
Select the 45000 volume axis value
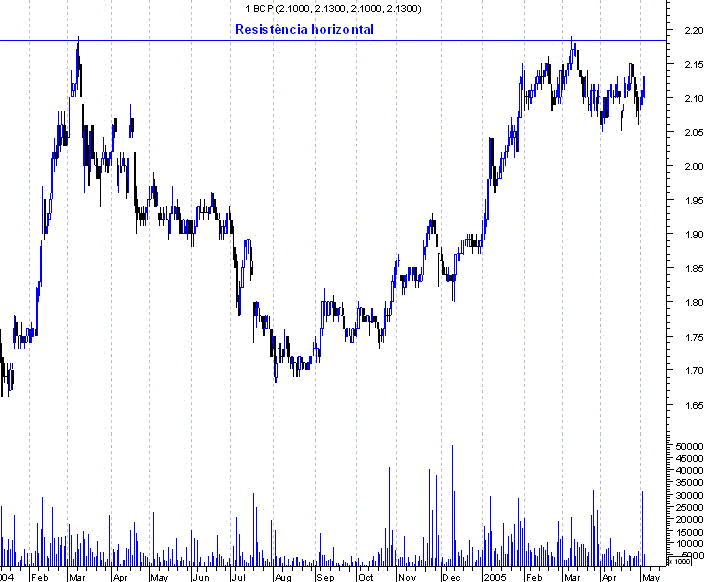coord(689,458)
